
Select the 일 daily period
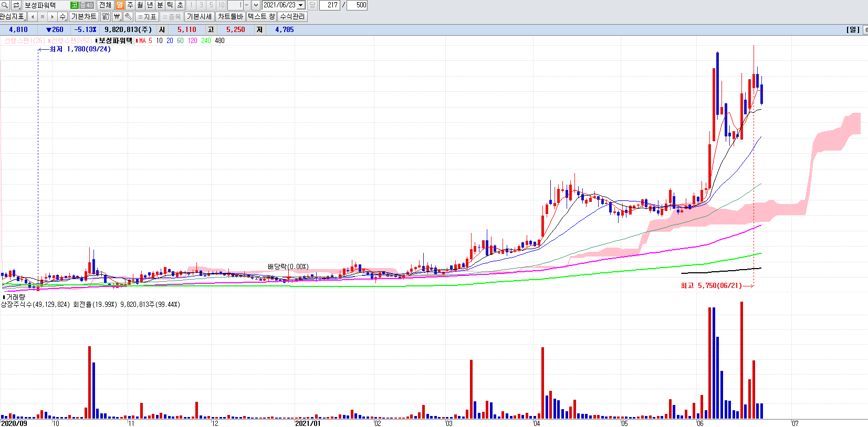point(120,5)
